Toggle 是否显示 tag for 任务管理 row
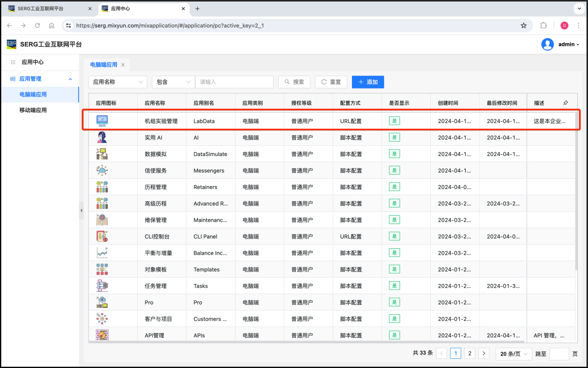The width and height of the screenshot is (588, 368). pyautogui.click(x=394, y=286)
